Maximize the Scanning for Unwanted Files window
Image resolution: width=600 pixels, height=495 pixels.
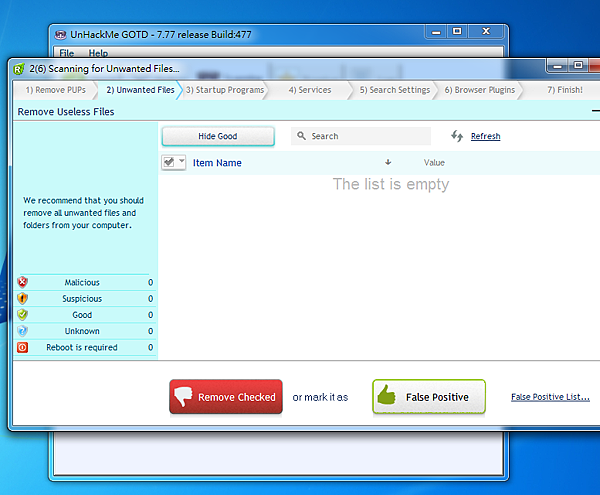click(x=578, y=65)
